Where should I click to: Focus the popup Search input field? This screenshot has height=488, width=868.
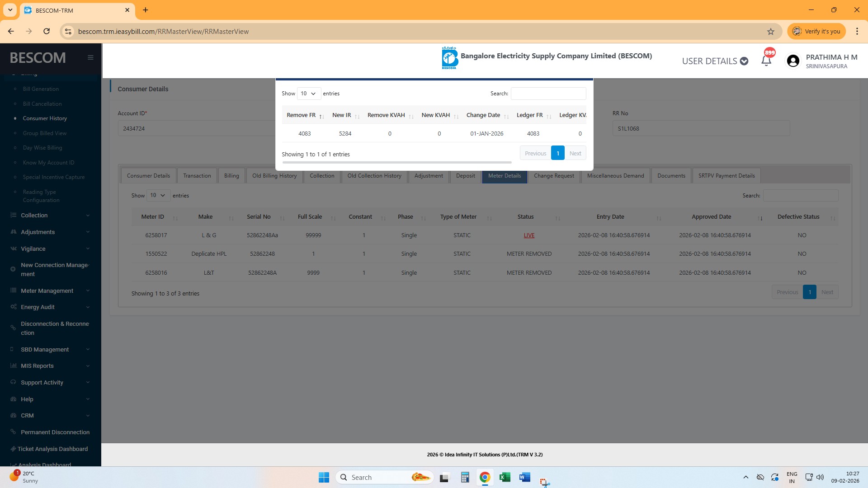tap(548, 94)
